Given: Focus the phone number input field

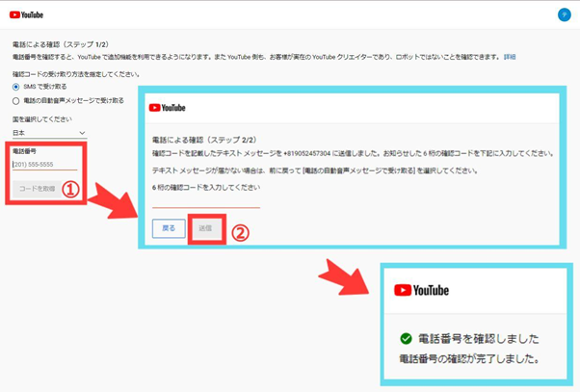Looking at the screenshot, I should (x=44, y=164).
